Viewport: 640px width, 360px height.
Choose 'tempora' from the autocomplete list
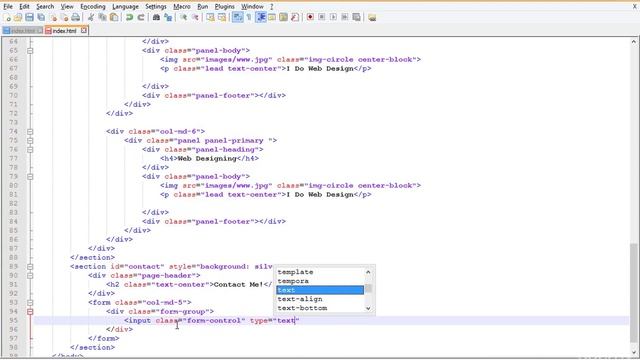coord(320,281)
